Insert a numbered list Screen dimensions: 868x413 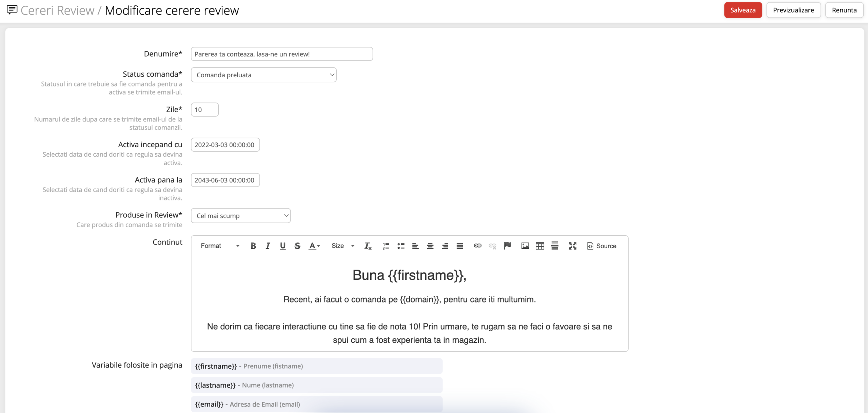tap(386, 246)
